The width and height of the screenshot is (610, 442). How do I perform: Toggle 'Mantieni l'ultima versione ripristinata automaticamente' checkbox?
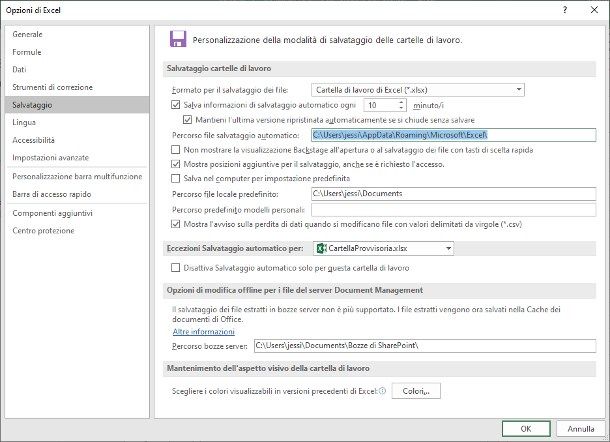(x=187, y=120)
